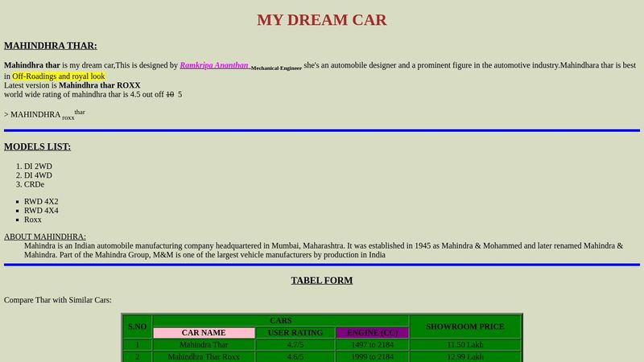Open the Ramkripa Ananthan link
The image size is (644, 362).
click(x=214, y=65)
